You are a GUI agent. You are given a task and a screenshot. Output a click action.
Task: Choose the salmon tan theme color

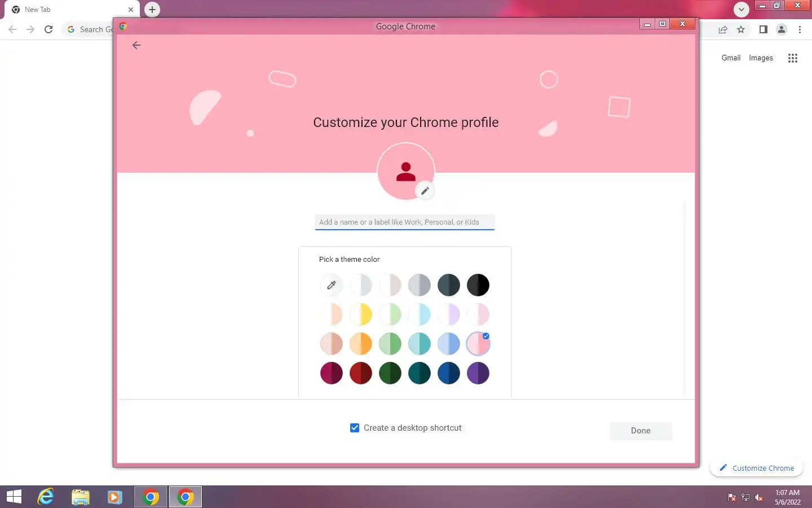point(332,344)
